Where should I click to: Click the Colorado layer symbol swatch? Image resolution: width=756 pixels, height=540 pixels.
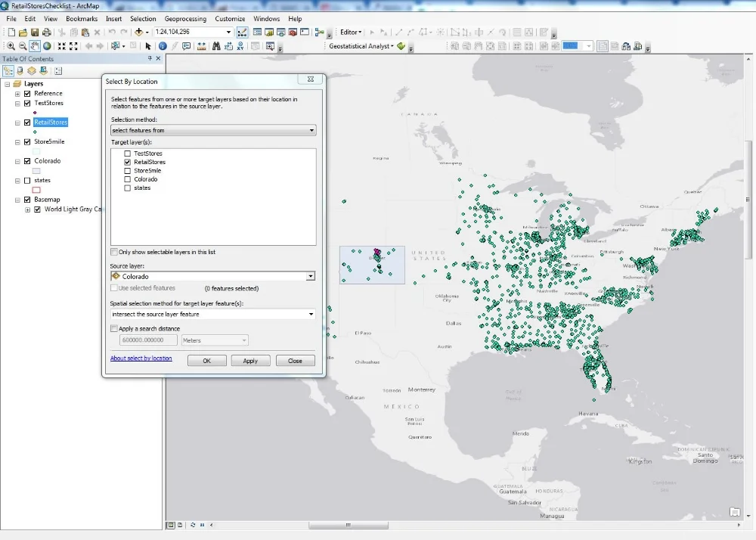36,171
